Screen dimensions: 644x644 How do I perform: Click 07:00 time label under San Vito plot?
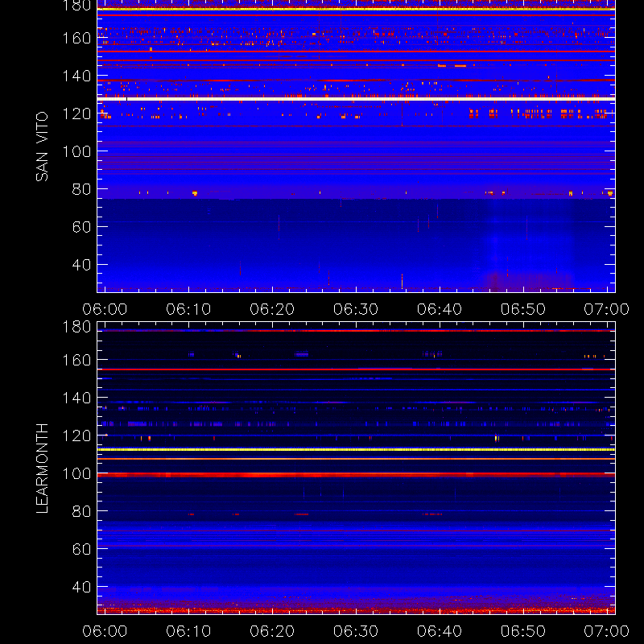tap(607, 309)
